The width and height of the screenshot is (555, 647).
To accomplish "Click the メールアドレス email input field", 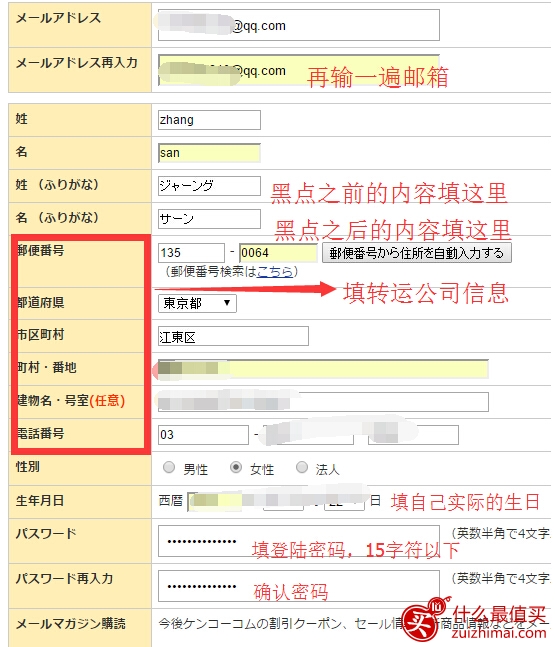I will coord(299,25).
